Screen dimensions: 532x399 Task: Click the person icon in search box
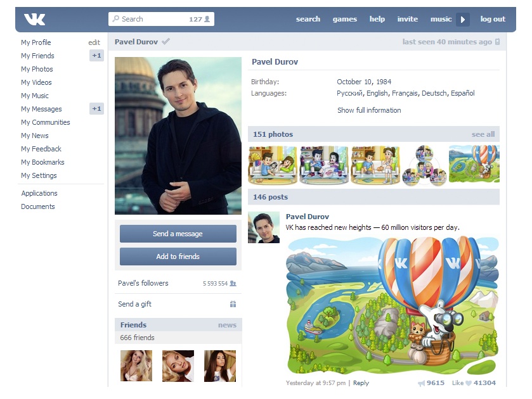pos(207,19)
